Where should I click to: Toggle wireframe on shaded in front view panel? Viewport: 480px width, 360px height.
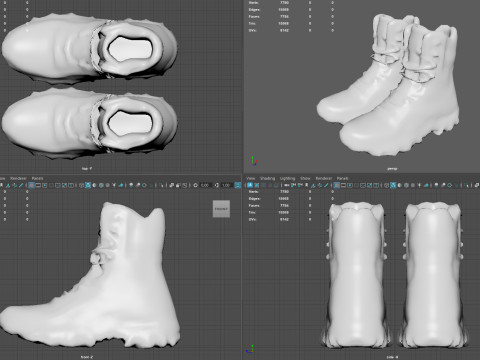tap(101, 185)
